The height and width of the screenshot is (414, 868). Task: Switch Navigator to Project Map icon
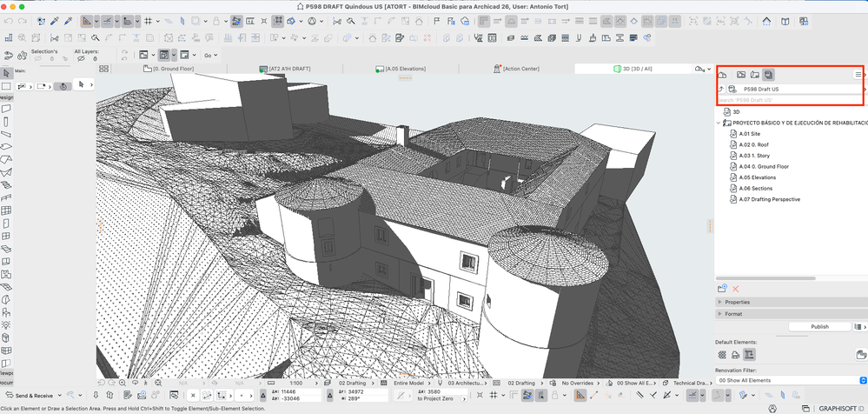click(723, 76)
